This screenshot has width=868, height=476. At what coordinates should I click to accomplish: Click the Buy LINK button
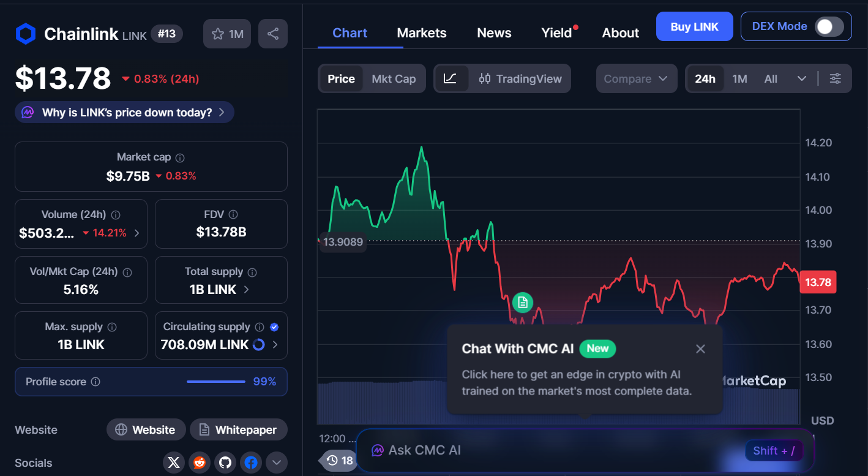694,26
